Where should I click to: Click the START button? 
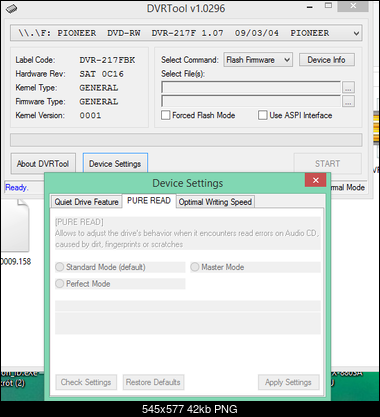point(327,164)
